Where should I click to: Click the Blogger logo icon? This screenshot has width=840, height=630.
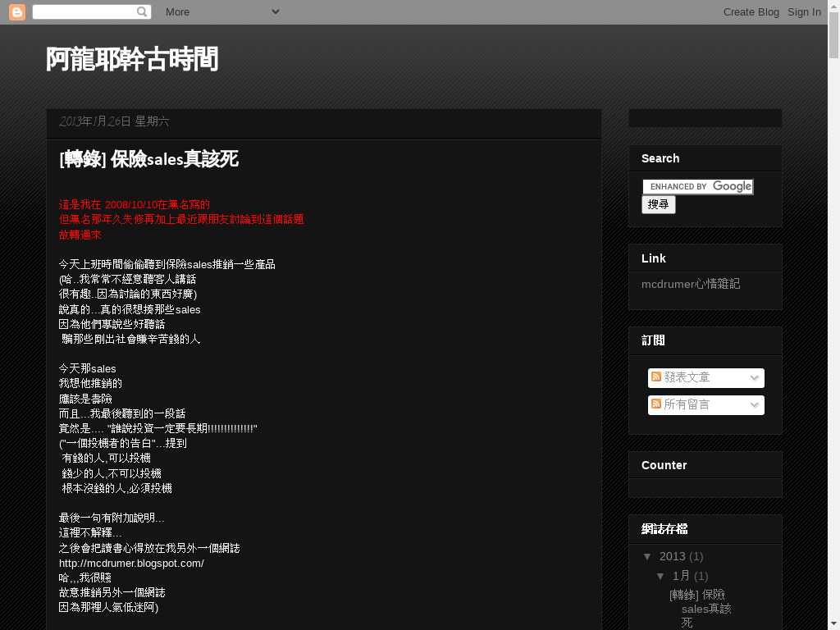(16, 11)
